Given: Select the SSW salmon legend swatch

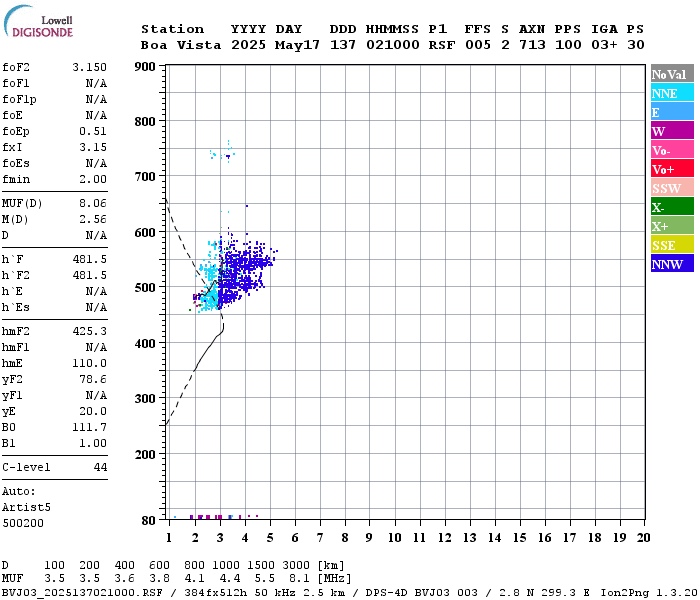Looking at the screenshot, I should 672,188.
